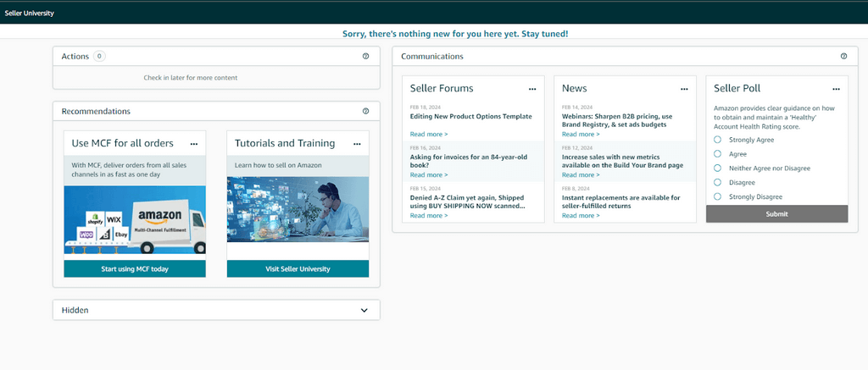Image resolution: width=868 pixels, height=370 pixels.
Task: Open the Seller Forums card options menu
Action: [532, 89]
